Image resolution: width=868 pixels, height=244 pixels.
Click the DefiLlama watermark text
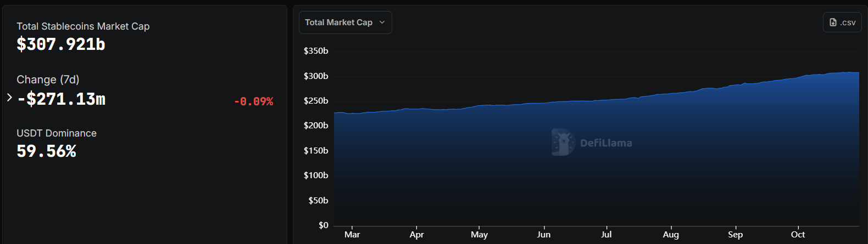point(606,143)
